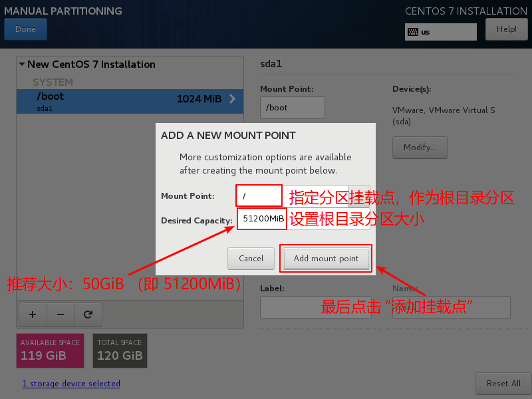Viewport: 532px width, 399px height.
Task: Click the Modify... devices button
Action: tap(420, 147)
